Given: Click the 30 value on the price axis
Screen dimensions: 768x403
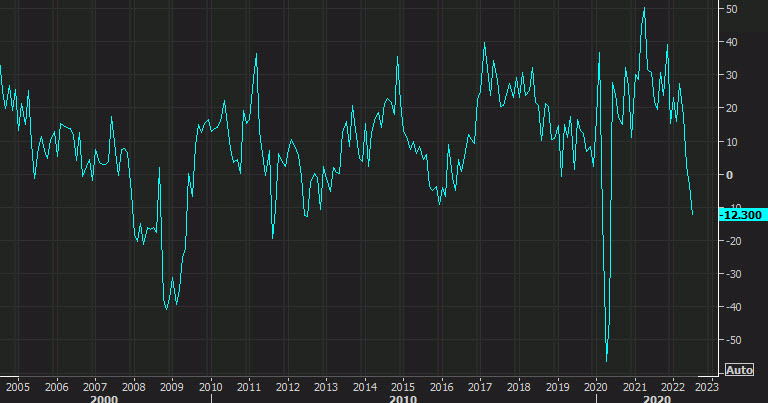Looking at the screenshot, I should pos(732,75).
